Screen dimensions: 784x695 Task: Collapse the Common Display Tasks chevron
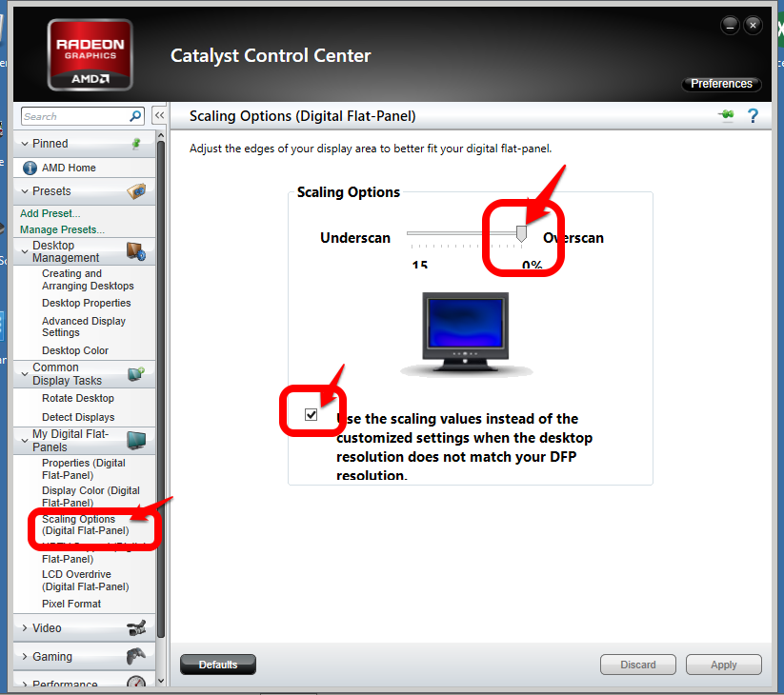point(25,374)
